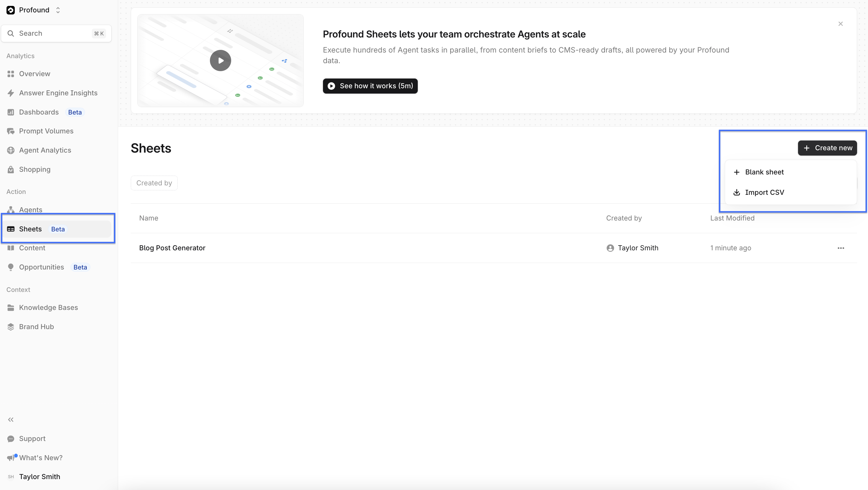Click the download icon beside Import CSV
Image resolution: width=868 pixels, height=490 pixels.
[737, 192]
